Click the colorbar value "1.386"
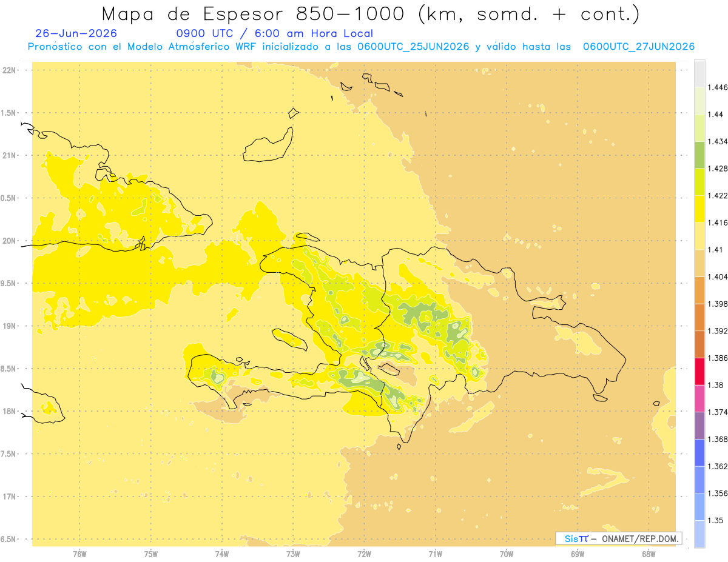This screenshot has height=562, width=728. coord(718,358)
